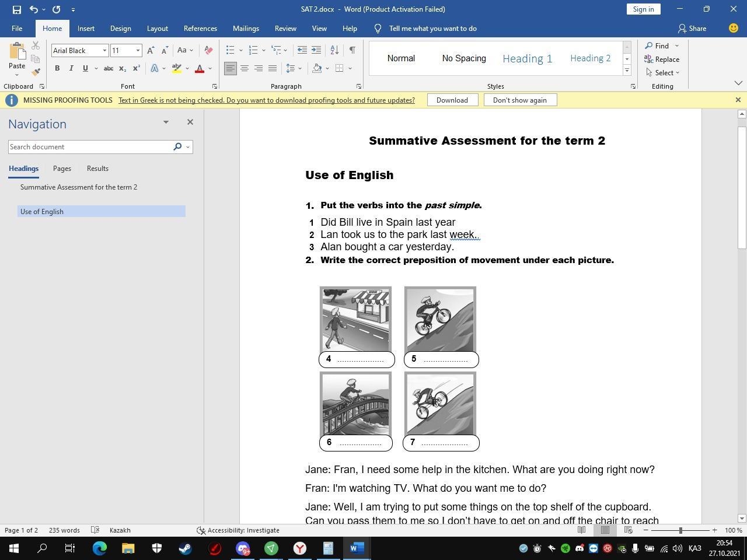Open the References ribbon tab
The width and height of the screenshot is (747, 560).
pos(200,28)
